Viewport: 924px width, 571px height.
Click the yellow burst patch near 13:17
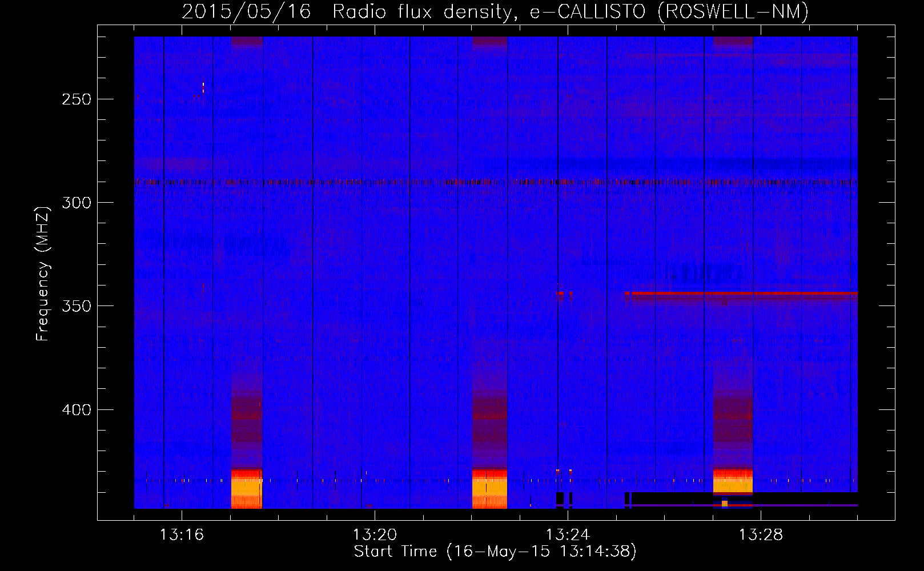click(247, 488)
